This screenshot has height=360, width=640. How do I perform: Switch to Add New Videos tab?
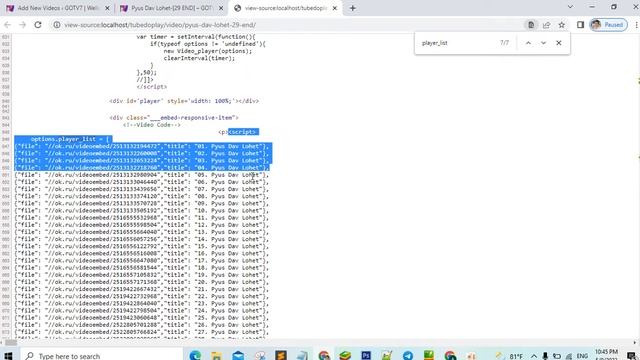point(57,8)
